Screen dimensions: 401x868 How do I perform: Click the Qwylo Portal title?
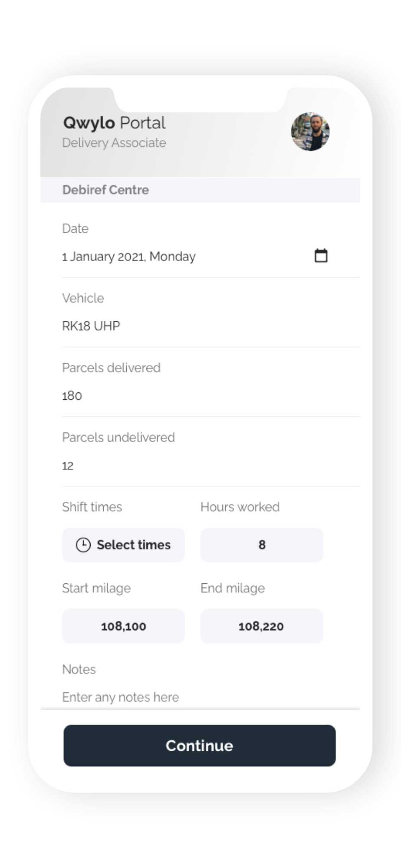pyautogui.click(x=114, y=123)
